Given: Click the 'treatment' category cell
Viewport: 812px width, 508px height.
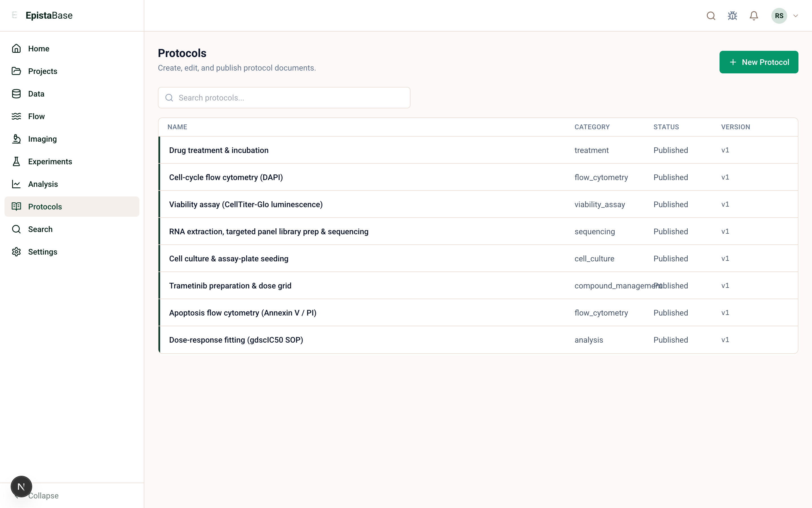Looking at the screenshot, I should pos(592,150).
